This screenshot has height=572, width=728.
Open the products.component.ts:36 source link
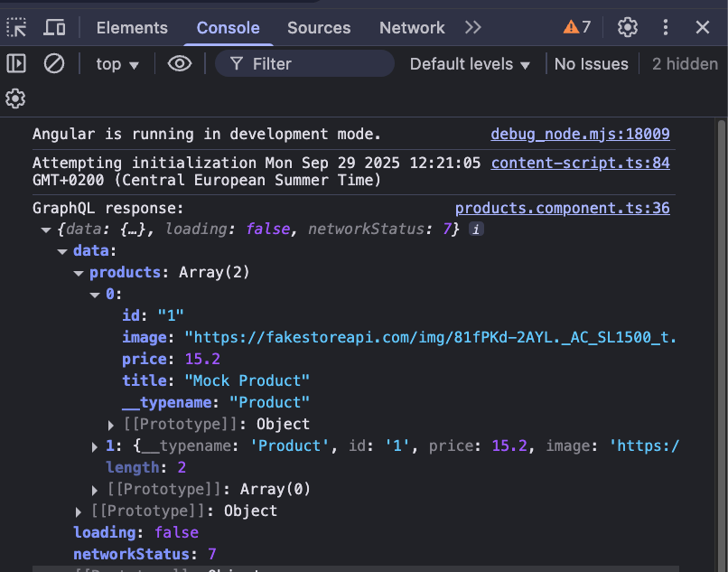tap(562, 208)
